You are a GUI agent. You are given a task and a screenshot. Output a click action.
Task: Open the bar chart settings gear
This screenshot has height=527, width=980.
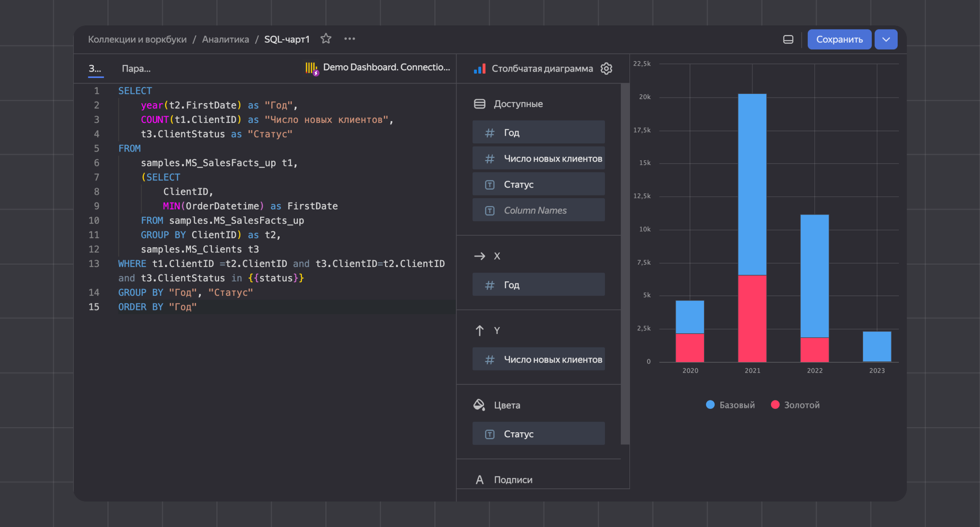[606, 68]
